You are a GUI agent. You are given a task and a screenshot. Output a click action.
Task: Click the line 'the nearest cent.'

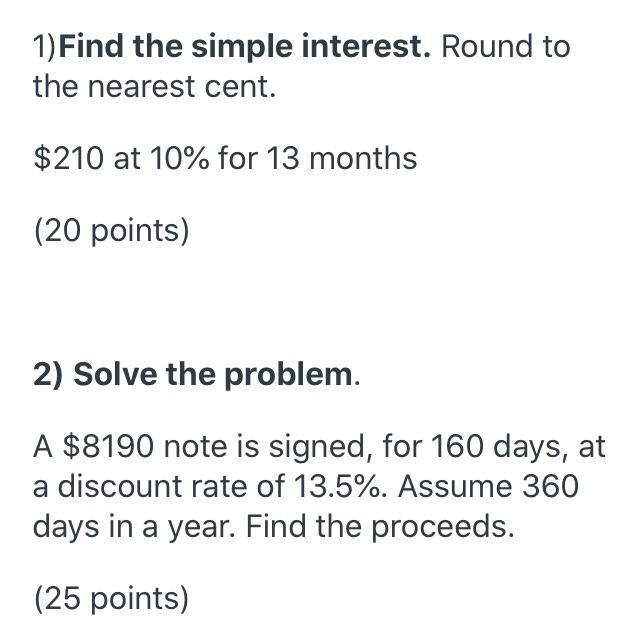tap(154, 87)
